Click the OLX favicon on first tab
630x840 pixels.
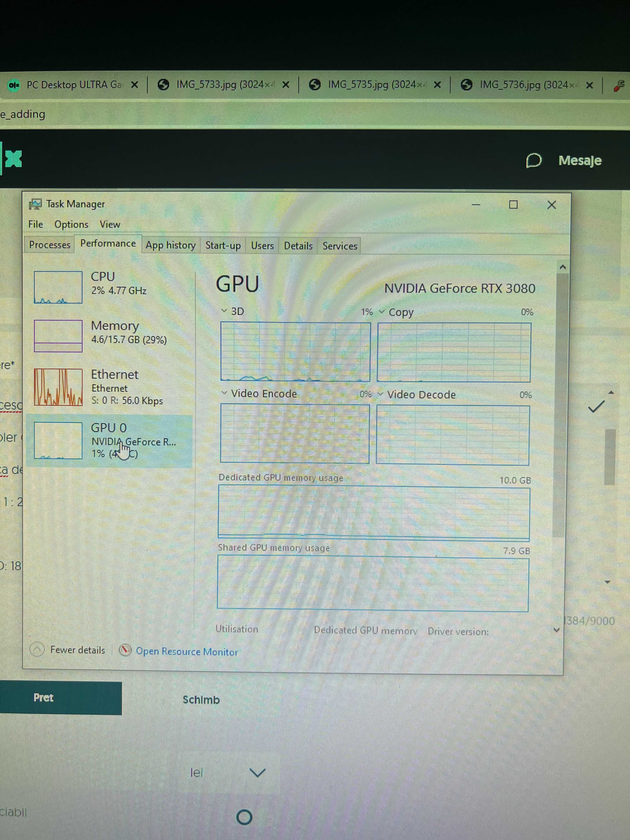point(14,85)
